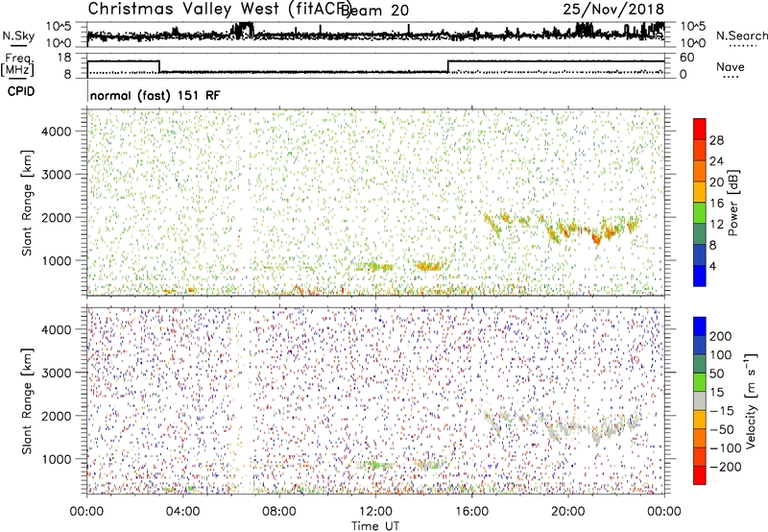Click the '4000' tick on the power panel
This screenshot has height=532, width=768.
(56, 132)
